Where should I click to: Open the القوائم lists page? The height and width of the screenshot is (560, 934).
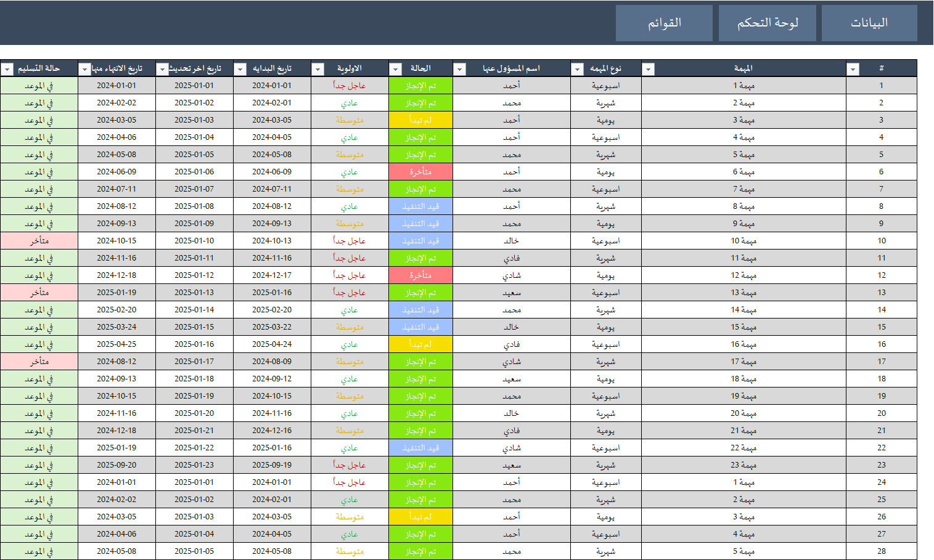(x=664, y=23)
